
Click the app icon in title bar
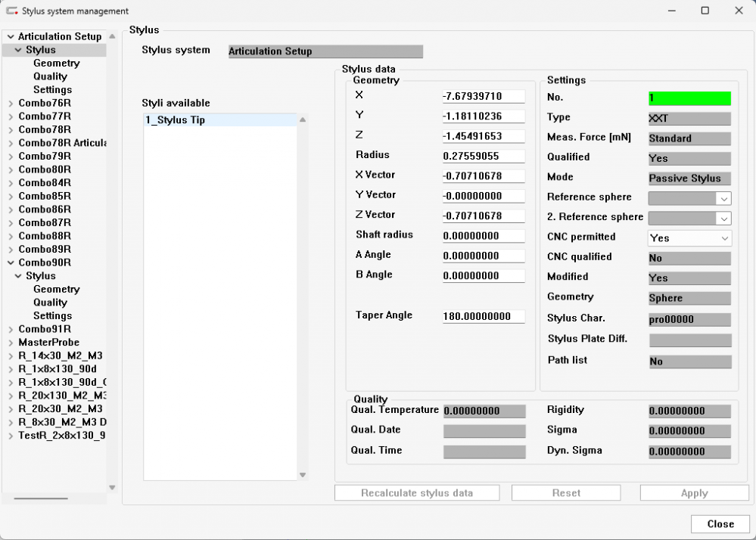click(11, 11)
